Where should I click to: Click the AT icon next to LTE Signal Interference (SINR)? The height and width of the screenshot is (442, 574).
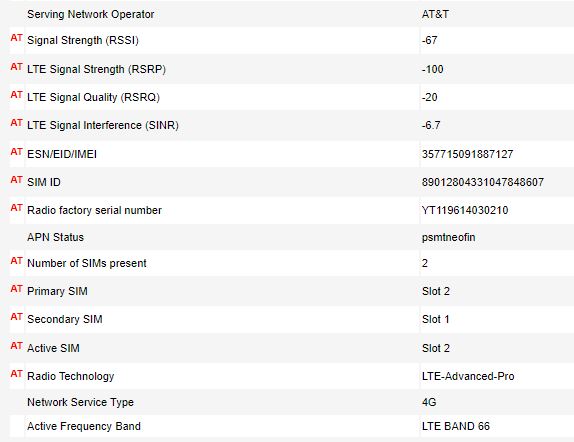pyautogui.click(x=16, y=123)
